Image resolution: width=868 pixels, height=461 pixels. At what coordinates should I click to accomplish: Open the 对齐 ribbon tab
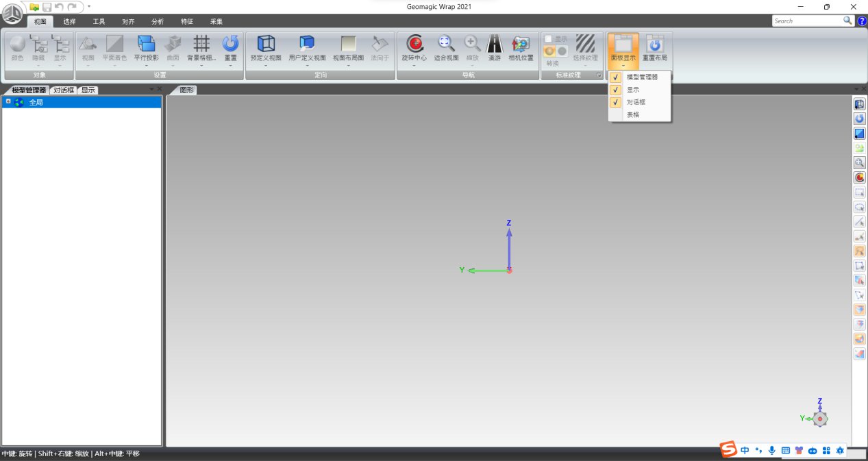[x=128, y=21]
